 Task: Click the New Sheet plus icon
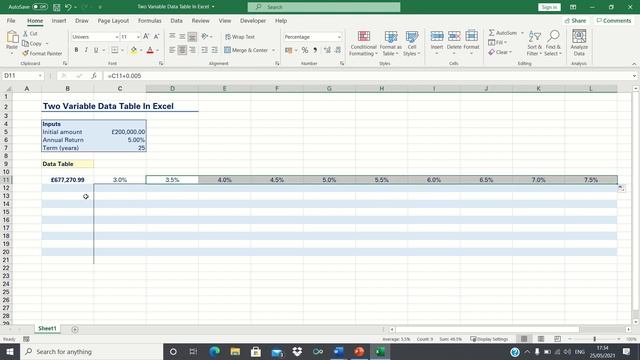(75, 329)
